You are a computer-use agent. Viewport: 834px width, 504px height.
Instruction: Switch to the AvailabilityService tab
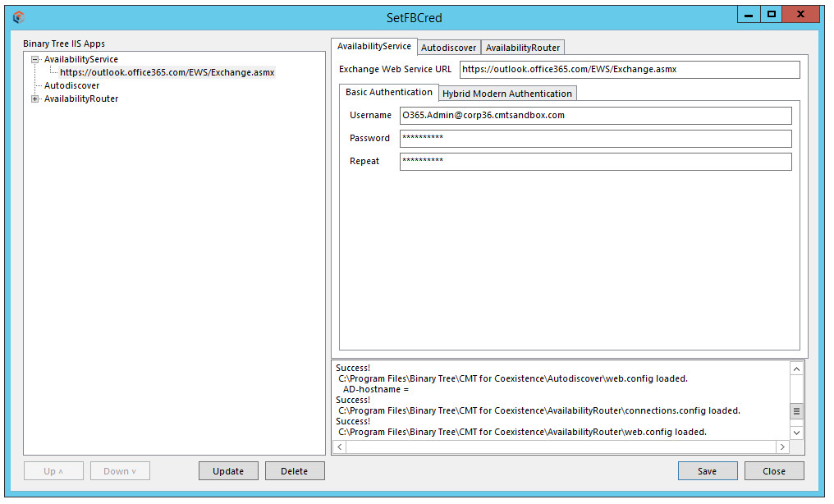[x=374, y=46]
